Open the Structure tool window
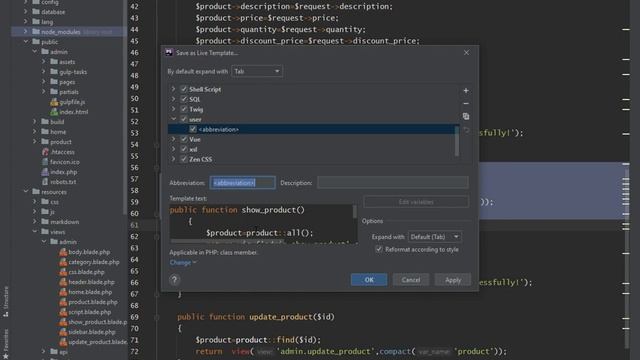The width and height of the screenshot is (640, 360). point(6,301)
